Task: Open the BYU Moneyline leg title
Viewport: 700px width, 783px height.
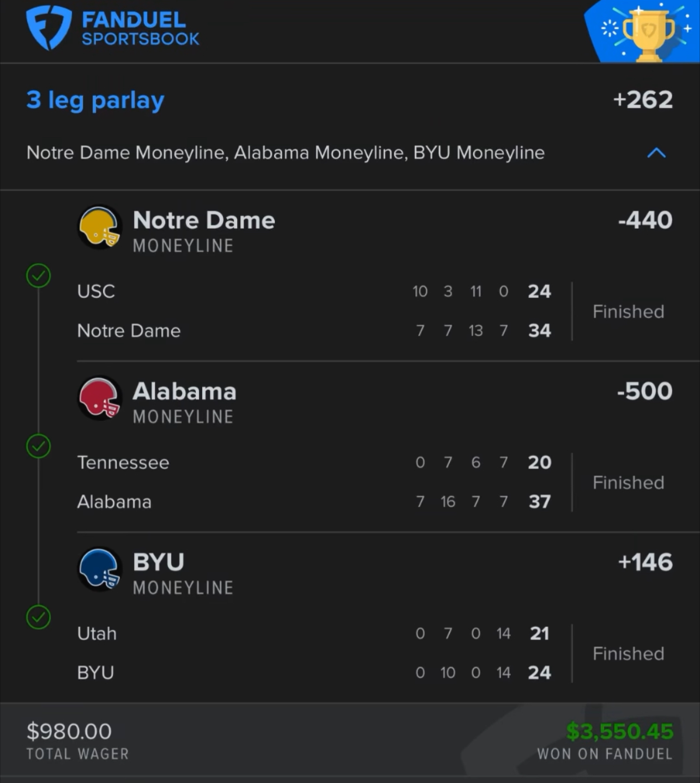Action: [x=159, y=562]
